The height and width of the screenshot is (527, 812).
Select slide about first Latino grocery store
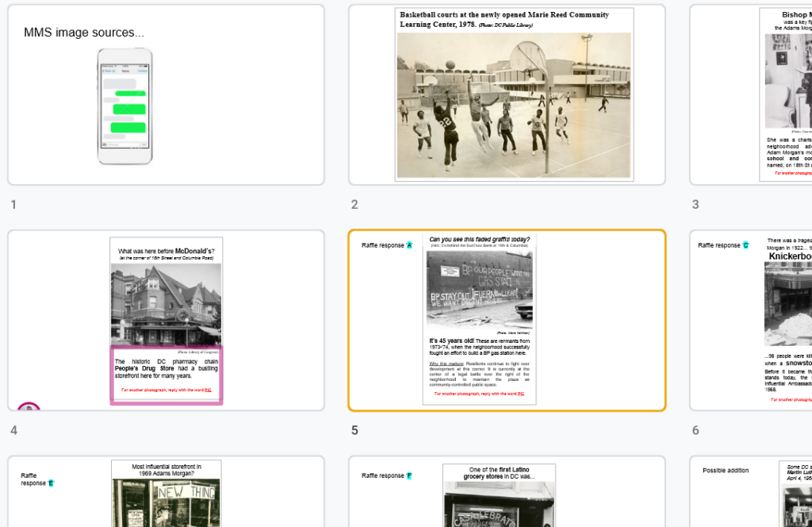tap(507, 491)
